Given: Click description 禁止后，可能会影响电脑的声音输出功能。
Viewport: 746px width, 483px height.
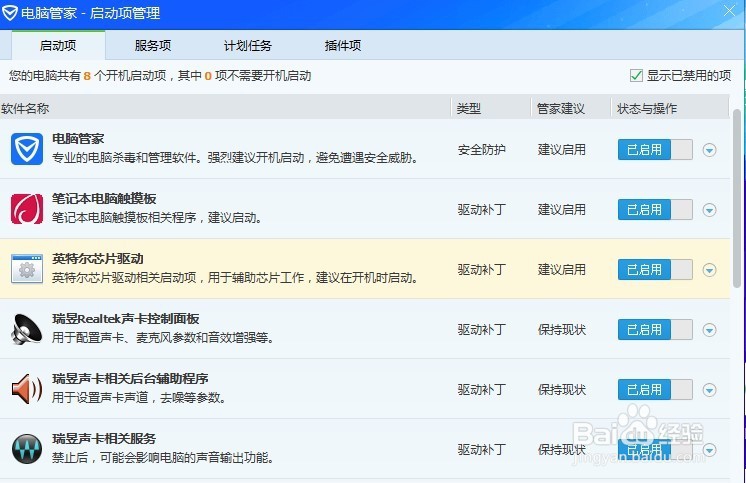Looking at the screenshot, I should tap(163, 457).
